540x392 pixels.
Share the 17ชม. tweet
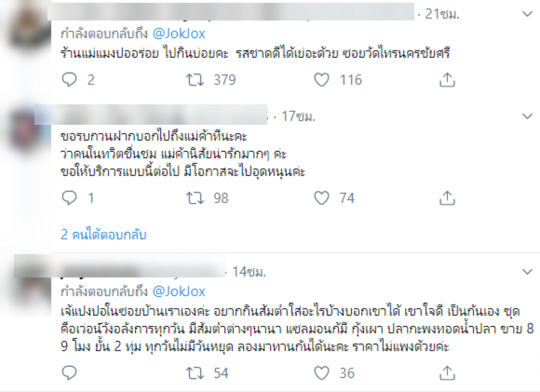point(446,198)
